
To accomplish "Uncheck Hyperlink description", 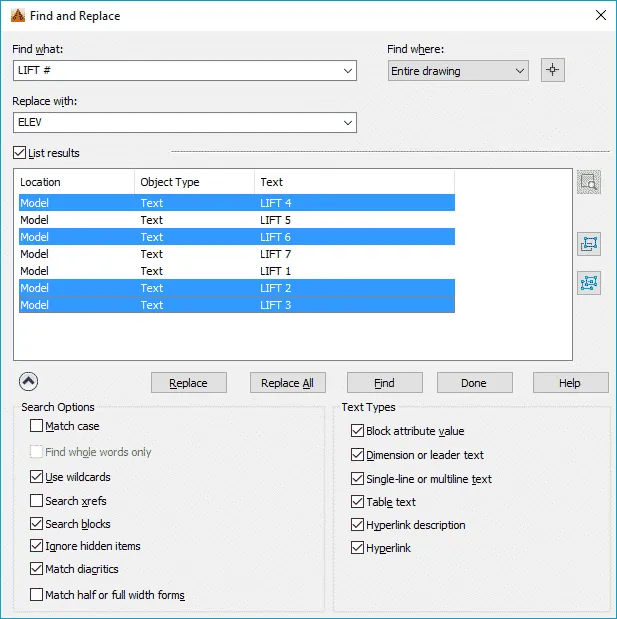I will 357,525.
